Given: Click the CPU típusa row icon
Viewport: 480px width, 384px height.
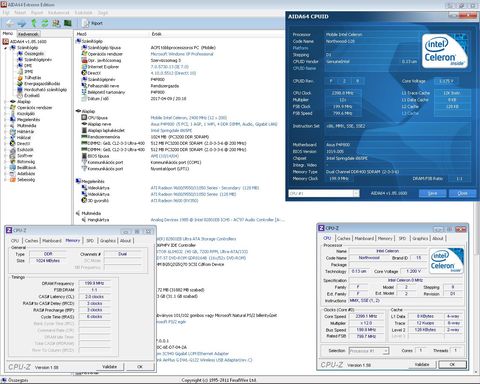Looking at the screenshot, I should [84, 118].
